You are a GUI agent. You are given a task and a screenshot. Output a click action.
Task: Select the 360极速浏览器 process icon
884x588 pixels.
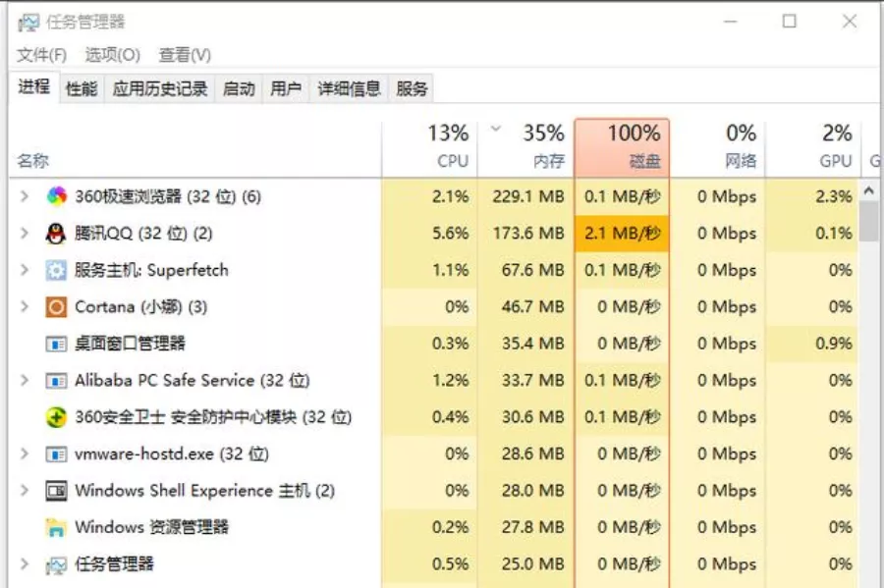[55, 195]
